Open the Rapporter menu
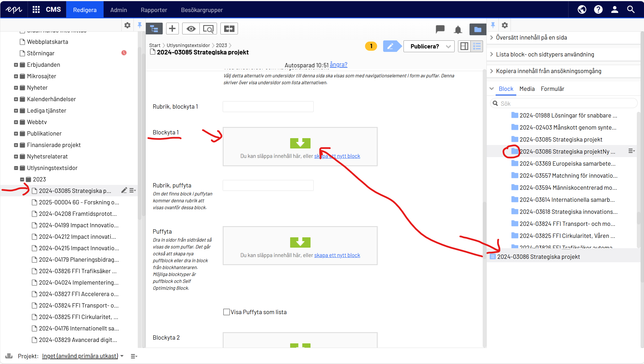 pyautogui.click(x=154, y=10)
